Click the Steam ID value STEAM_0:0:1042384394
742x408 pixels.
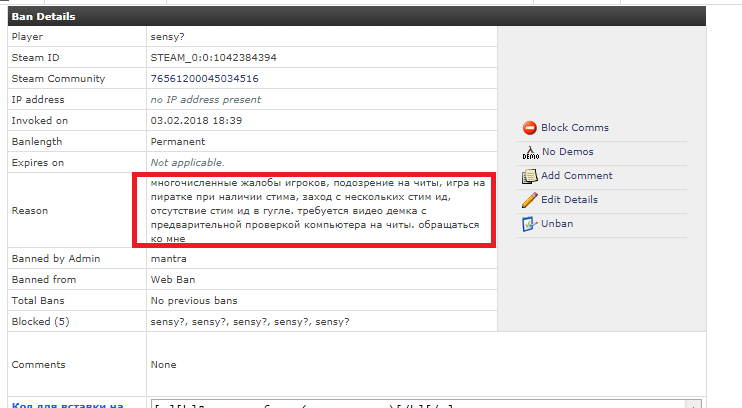213,57
